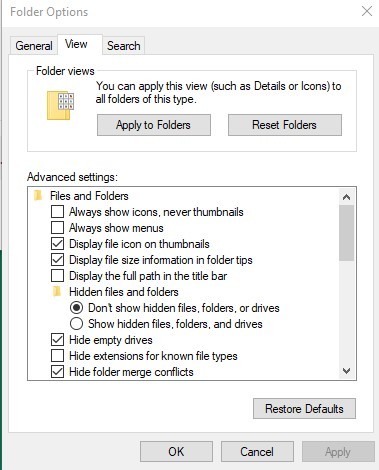Tick the Always show menus checkbox
The width and height of the screenshot is (379, 470).
pyautogui.click(x=57, y=228)
